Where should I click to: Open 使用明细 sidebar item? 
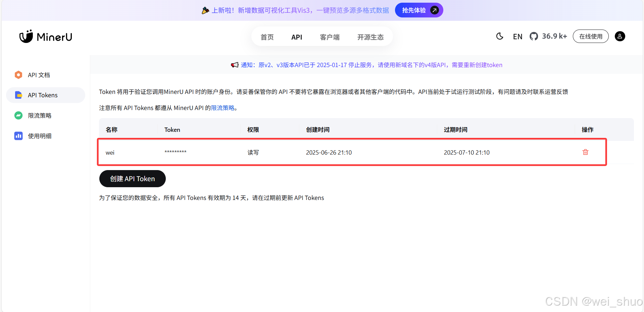(x=46, y=136)
